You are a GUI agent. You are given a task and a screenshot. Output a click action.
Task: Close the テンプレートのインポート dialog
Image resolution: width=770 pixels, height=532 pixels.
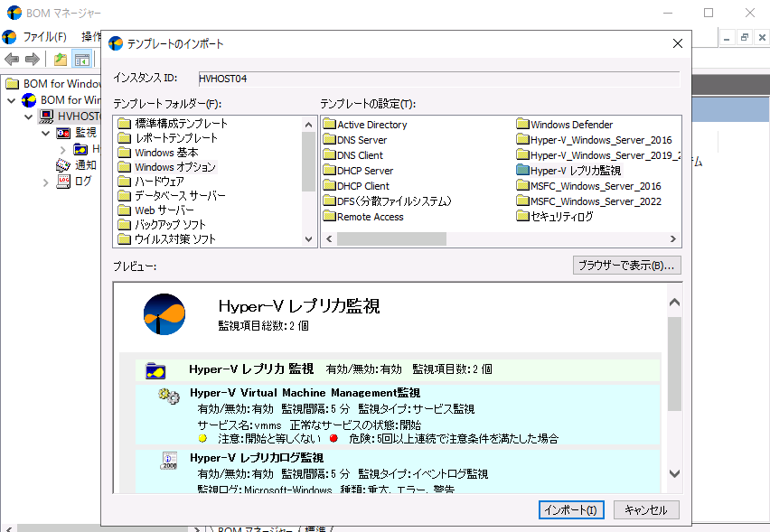678,43
